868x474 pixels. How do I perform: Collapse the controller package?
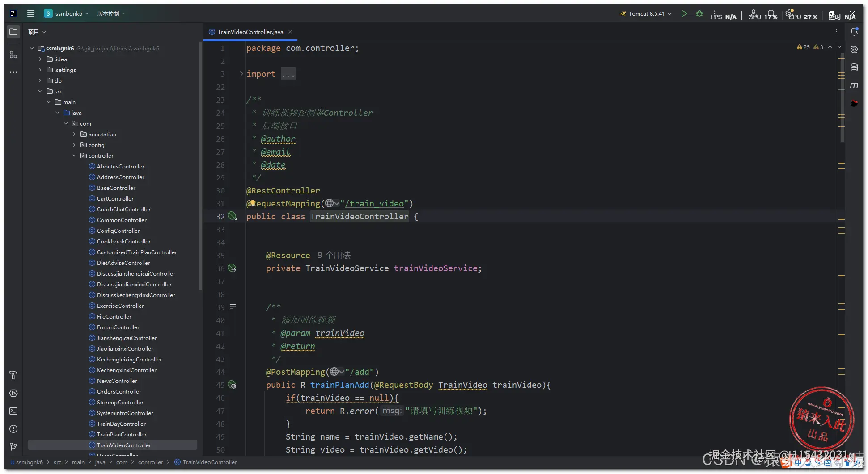click(x=74, y=155)
